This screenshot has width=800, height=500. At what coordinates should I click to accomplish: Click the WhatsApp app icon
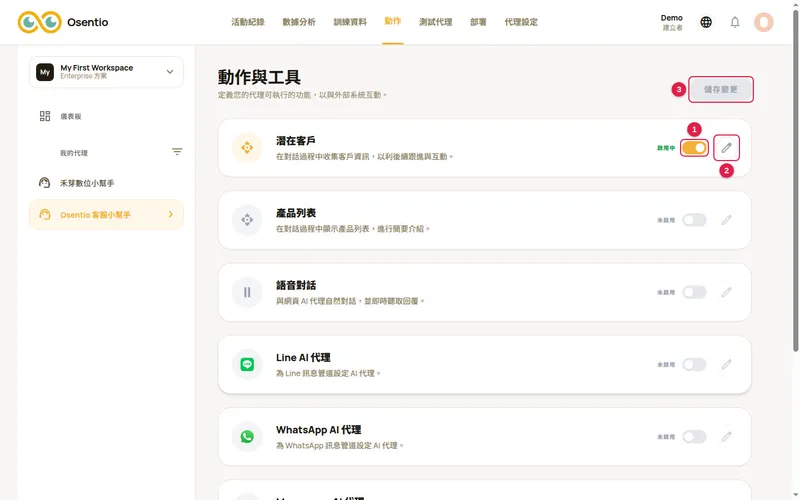point(247,437)
